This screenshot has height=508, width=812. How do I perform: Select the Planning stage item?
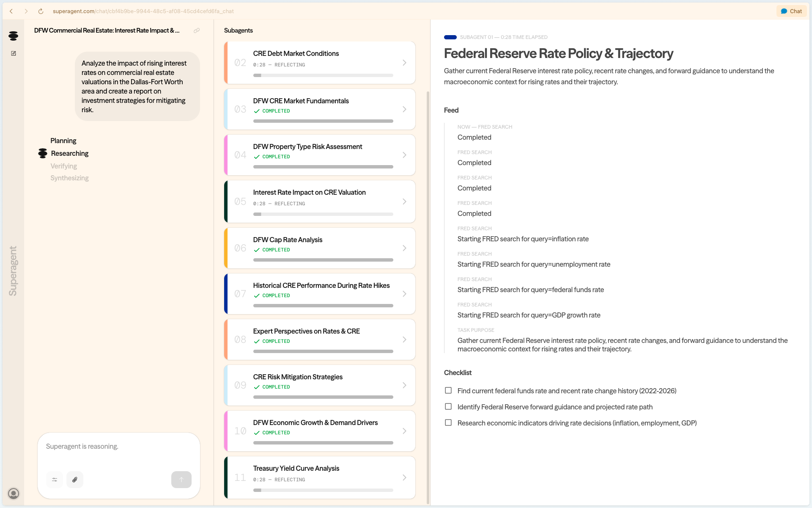click(x=63, y=141)
